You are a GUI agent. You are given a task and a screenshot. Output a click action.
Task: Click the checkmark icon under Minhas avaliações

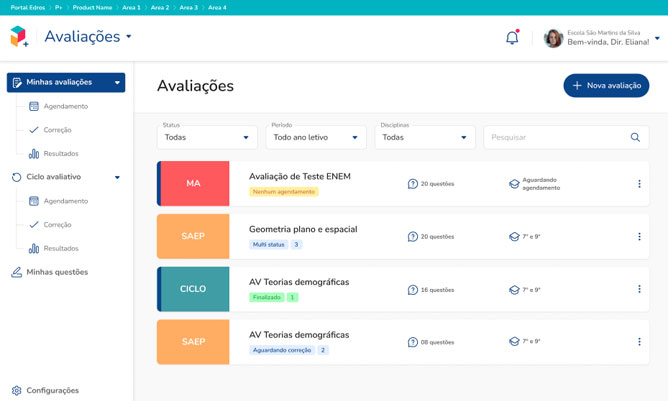(x=34, y=130)
